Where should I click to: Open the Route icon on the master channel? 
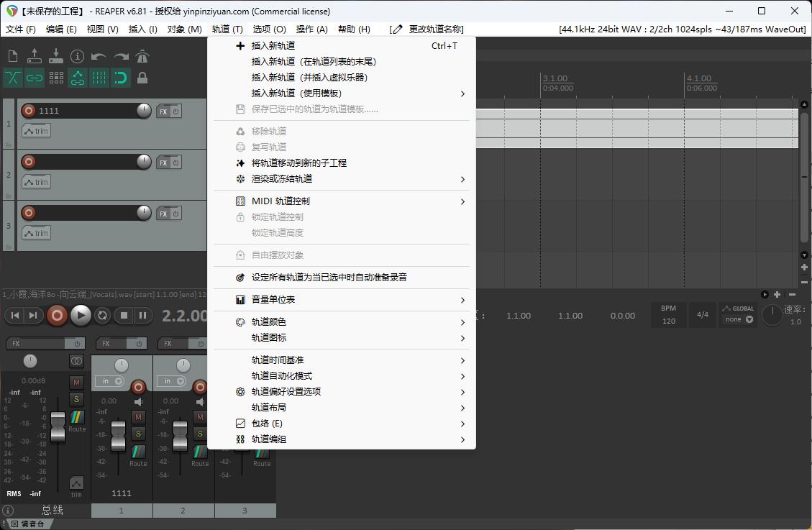click(77, 417)
